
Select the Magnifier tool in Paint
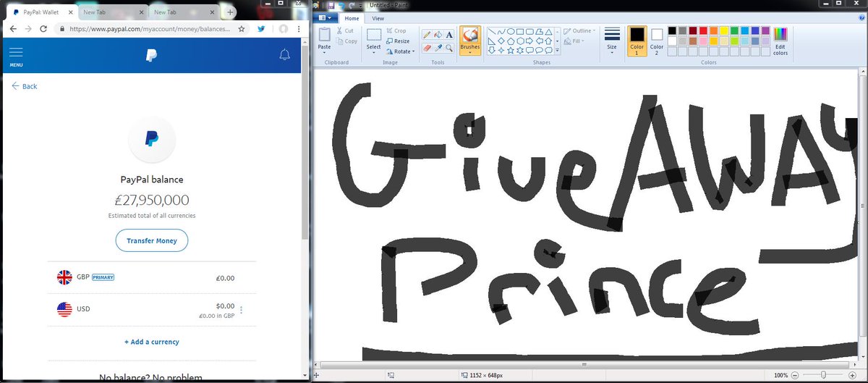449,48
